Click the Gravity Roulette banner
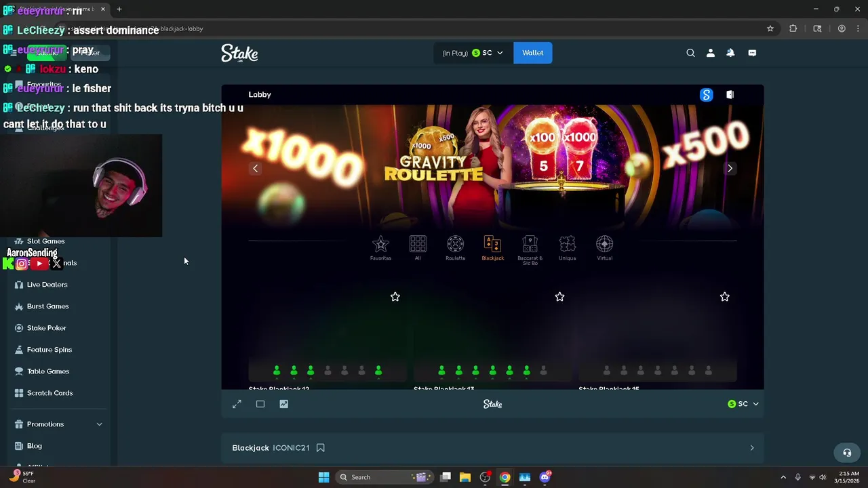This screenshot has height=488, width=868. tap(492, 166)
